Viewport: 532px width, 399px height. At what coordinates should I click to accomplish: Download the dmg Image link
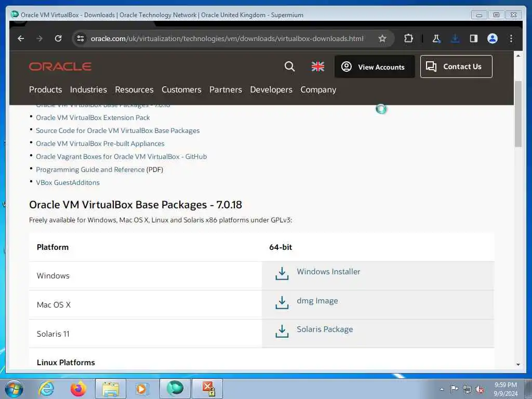(x=317, y=301)
